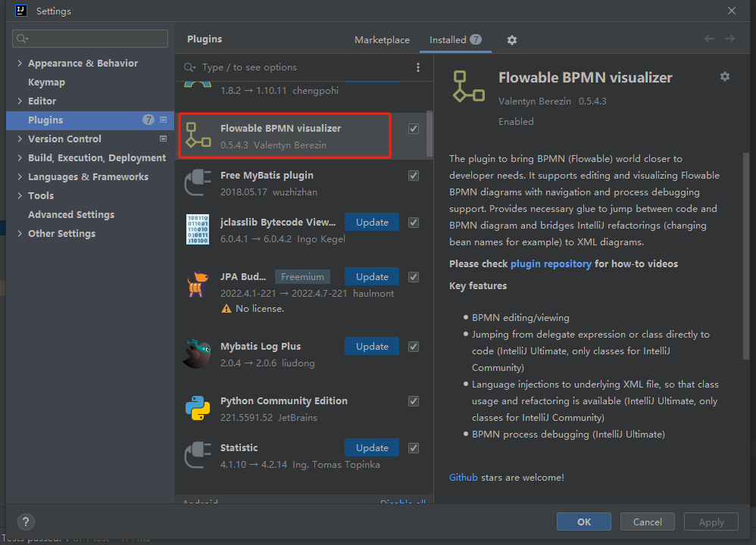Disable the Flowable BPMN visualizer checkbox

coord(413,129)
